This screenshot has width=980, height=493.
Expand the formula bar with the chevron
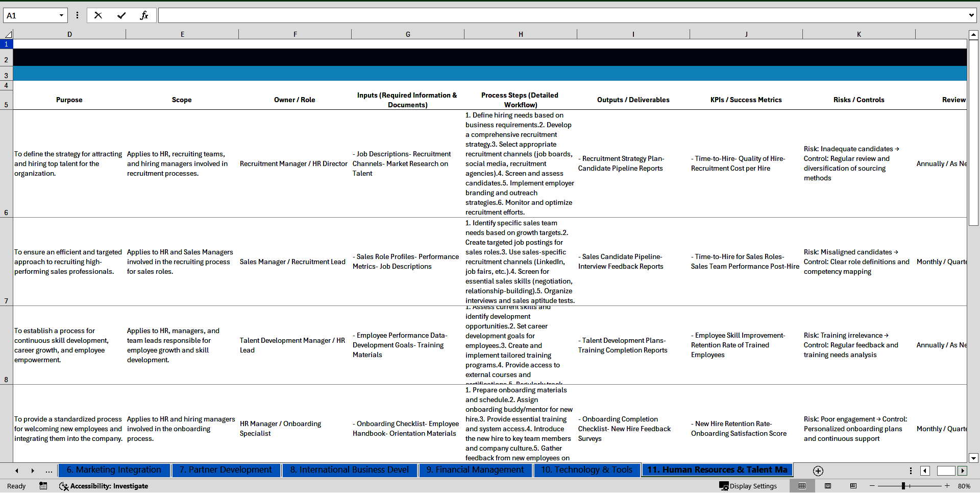coord(971,15)
